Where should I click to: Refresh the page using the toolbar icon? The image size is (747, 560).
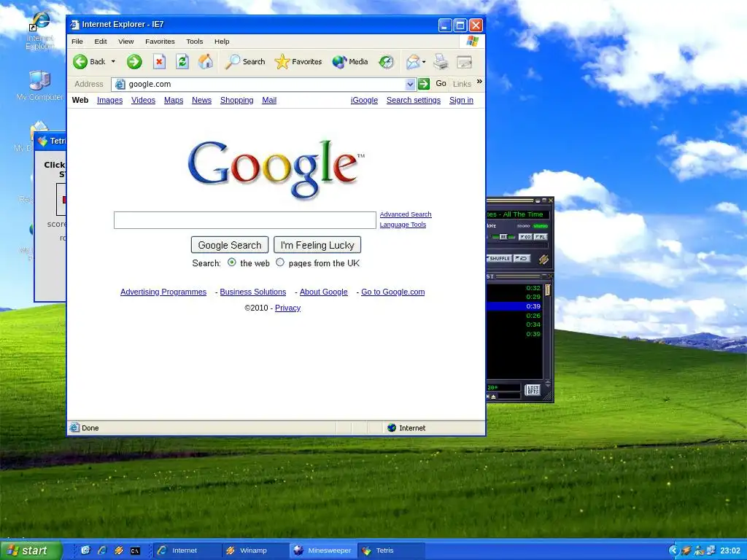[182, 61]
